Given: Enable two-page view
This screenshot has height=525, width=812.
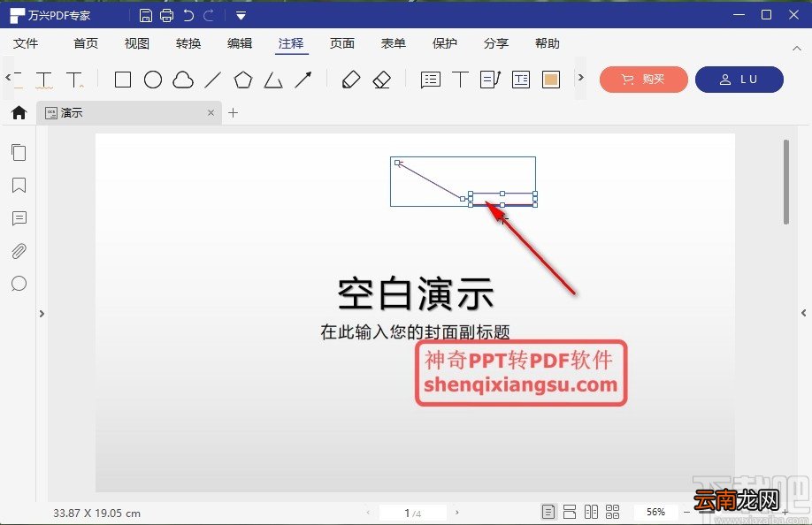Looking at the screenshot, I should [x=591, y=512].
